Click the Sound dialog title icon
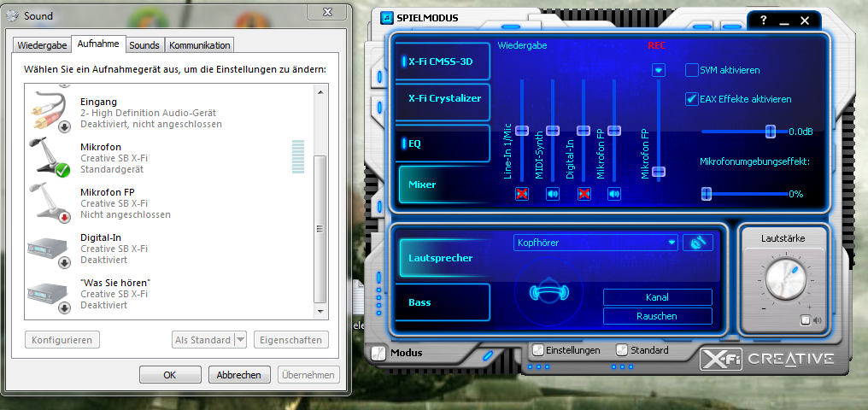The width and height of the screenshot is (868, 410). coord(13,16)
